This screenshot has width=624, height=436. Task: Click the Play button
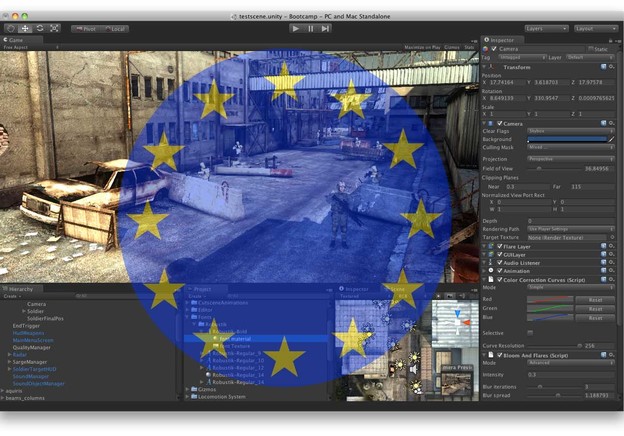click(x=295, y=28)
